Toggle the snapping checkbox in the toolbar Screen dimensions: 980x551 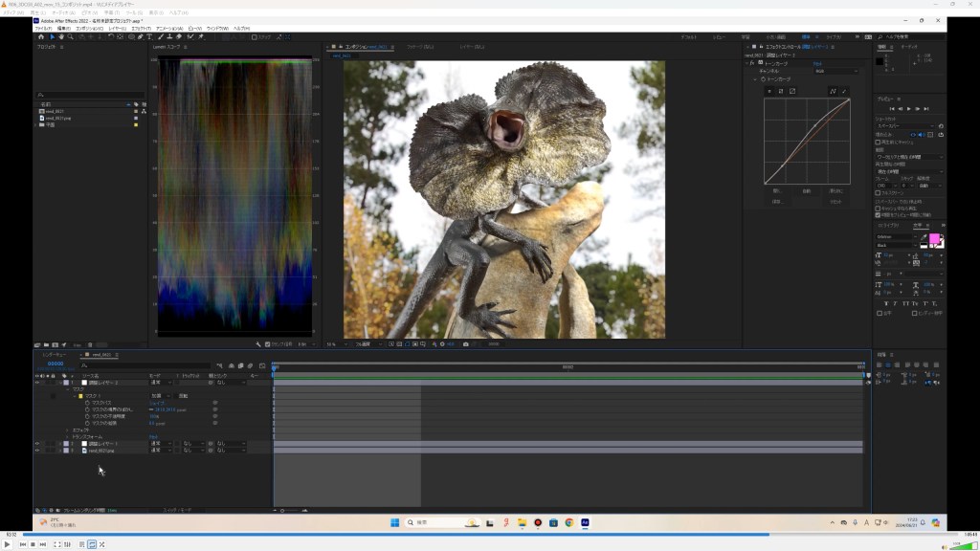coord(255,37)
